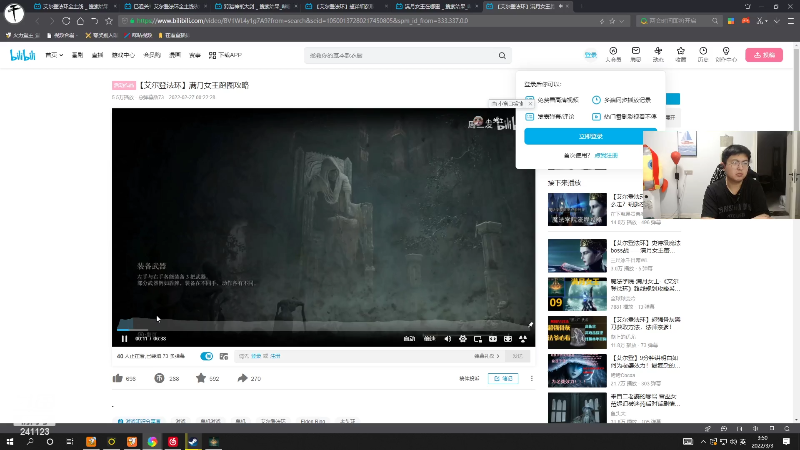Image resolution: width=800 pixels, height=450 pixels.
Task: Click the 登录 login link in header
Action: (590, 55)
